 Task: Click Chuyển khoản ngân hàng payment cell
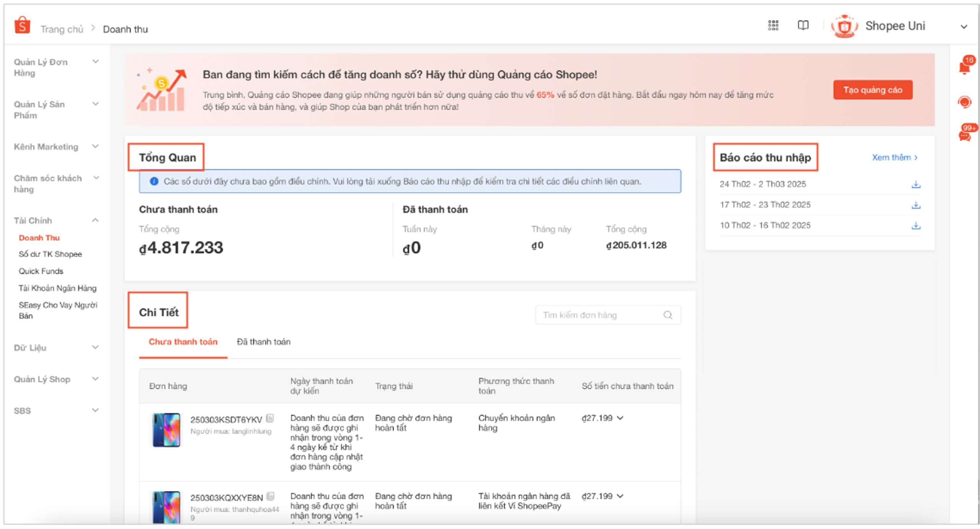click(x=517, y=423)
